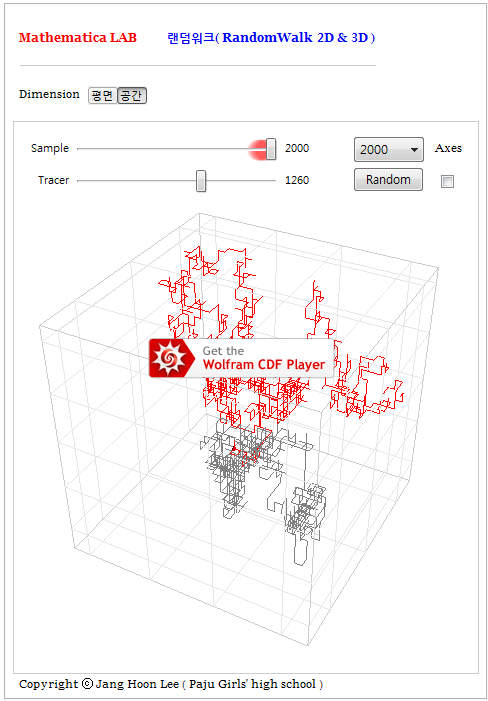
Task: Select the 평면 dimension button
Action: [102, 95]
